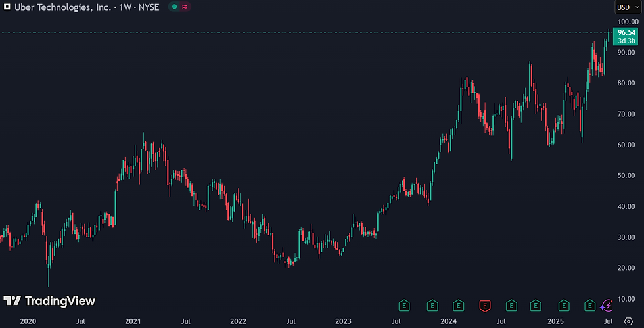The width and height of the screenshot is (644, 328).
Task: Click the 2020 time axis label
Action: 28,321
